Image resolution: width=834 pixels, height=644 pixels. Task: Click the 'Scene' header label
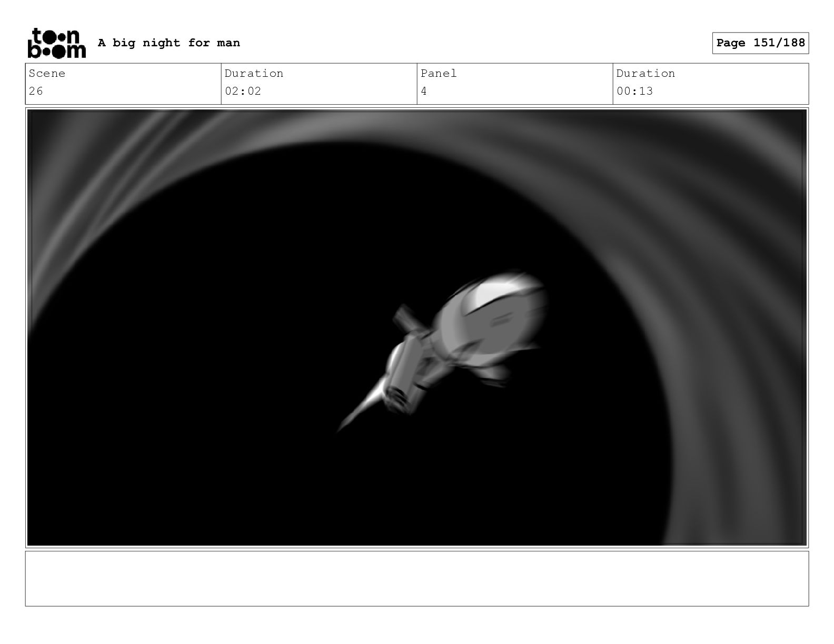click(x=47, y=74)
